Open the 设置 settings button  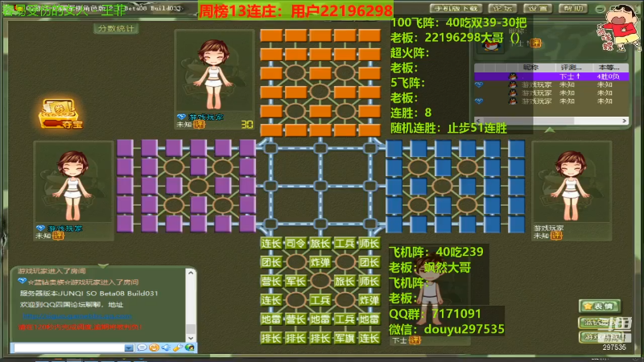click(538, 8)
